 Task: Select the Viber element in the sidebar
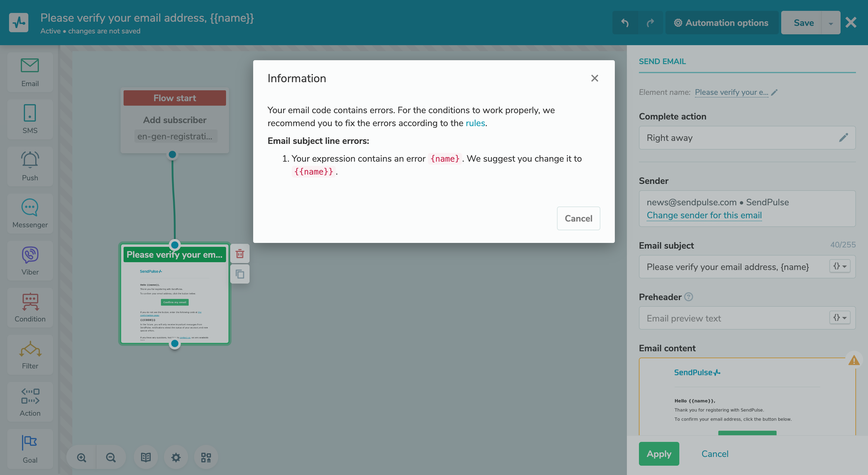(x=30, y=261)
